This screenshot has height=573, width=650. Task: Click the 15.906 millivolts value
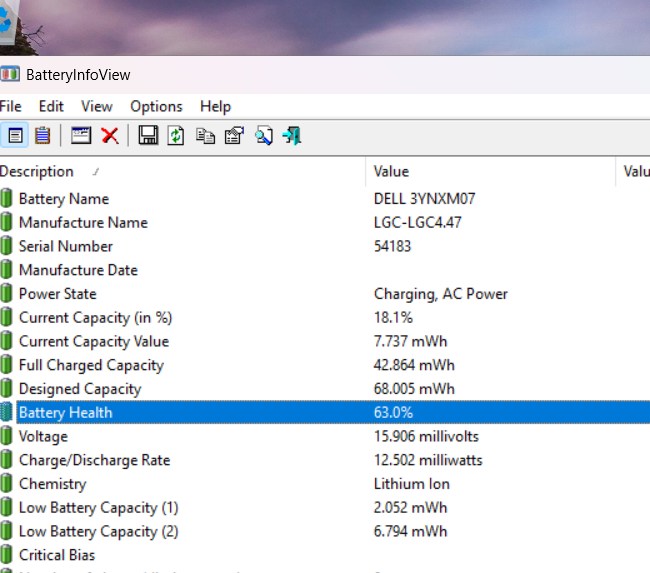(x=426, y=436)
